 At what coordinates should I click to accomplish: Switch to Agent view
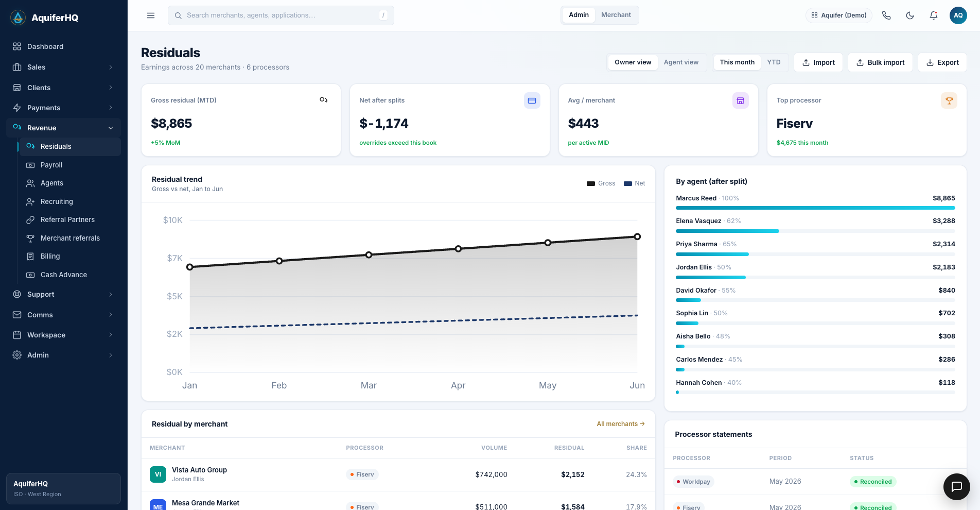click(x=681, y=62)
